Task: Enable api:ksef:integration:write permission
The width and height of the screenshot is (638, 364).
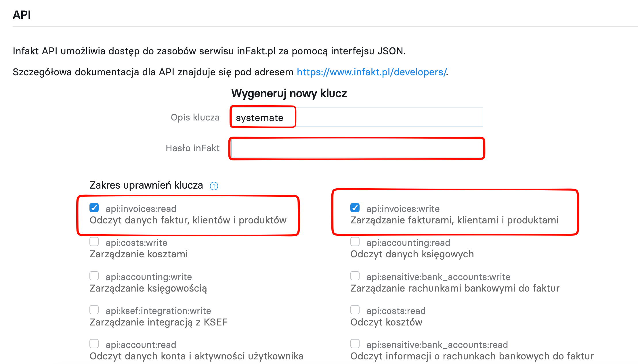Action: (x=94, y=310)
